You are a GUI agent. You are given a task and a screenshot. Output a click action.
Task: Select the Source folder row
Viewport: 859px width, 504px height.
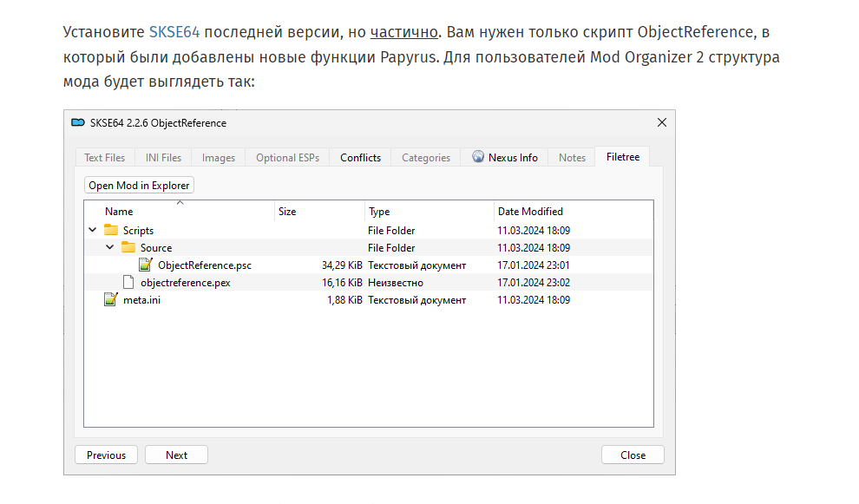tap(369, 247)
